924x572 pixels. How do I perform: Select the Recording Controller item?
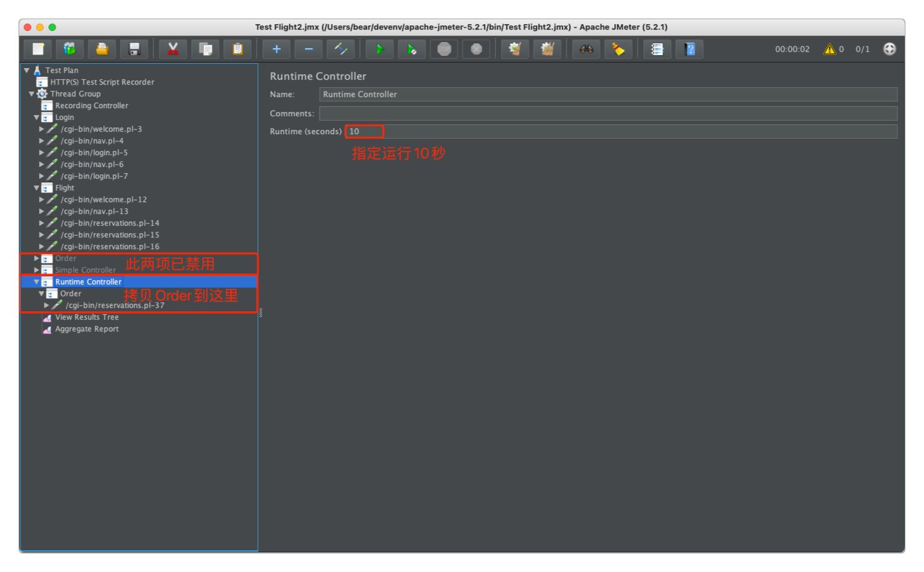tap(92, 106)
